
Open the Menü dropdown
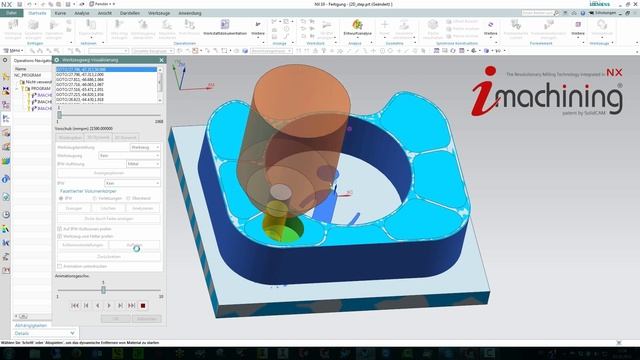(x=13, y=51)
